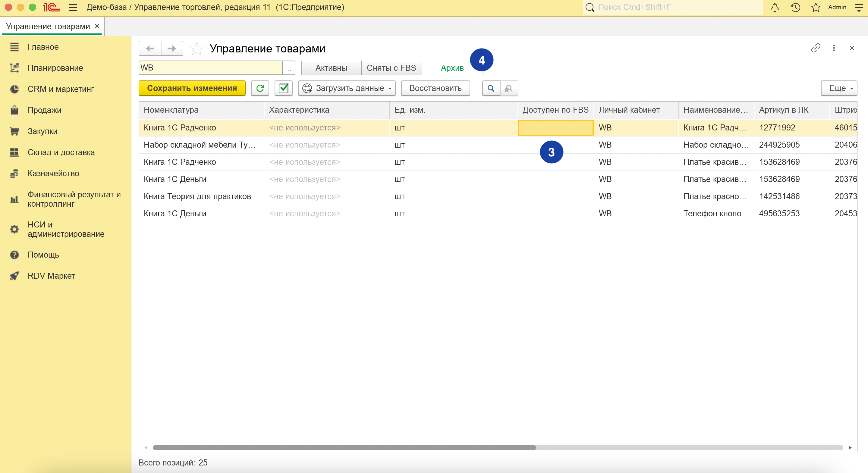
Task: Click the check-all checkmark button
Action: (283, 88)
